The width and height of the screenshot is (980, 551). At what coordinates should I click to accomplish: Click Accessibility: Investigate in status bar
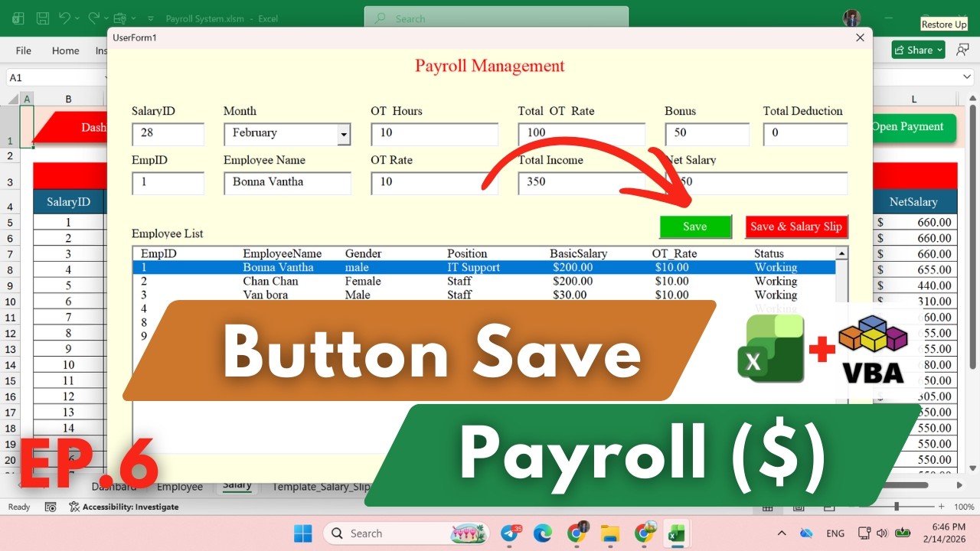point(124,507)
